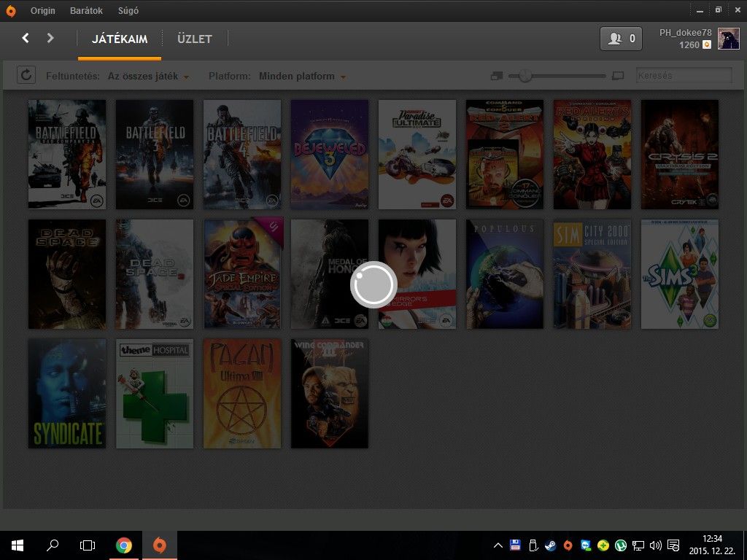Select the Syndicate cover

tap(67, 393)
